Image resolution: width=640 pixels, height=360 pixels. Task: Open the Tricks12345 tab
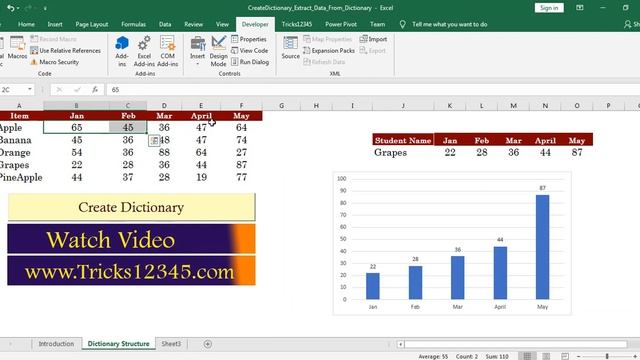point(297,24)
